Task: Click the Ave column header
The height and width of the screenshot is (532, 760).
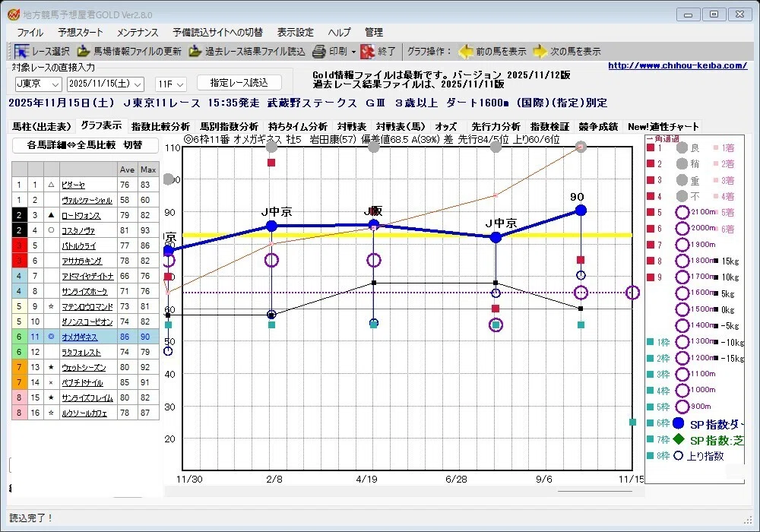Action: [x=127, y=169]
